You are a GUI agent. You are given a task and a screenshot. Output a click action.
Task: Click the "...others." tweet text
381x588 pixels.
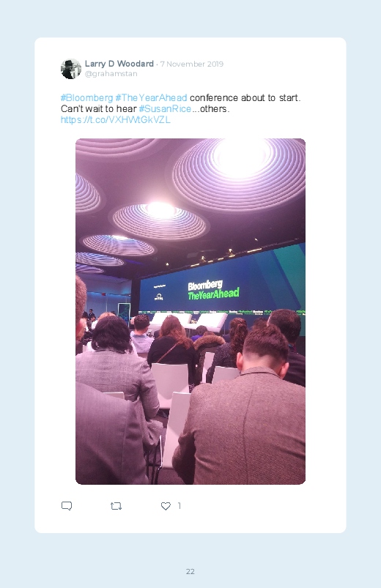point(210,109)
